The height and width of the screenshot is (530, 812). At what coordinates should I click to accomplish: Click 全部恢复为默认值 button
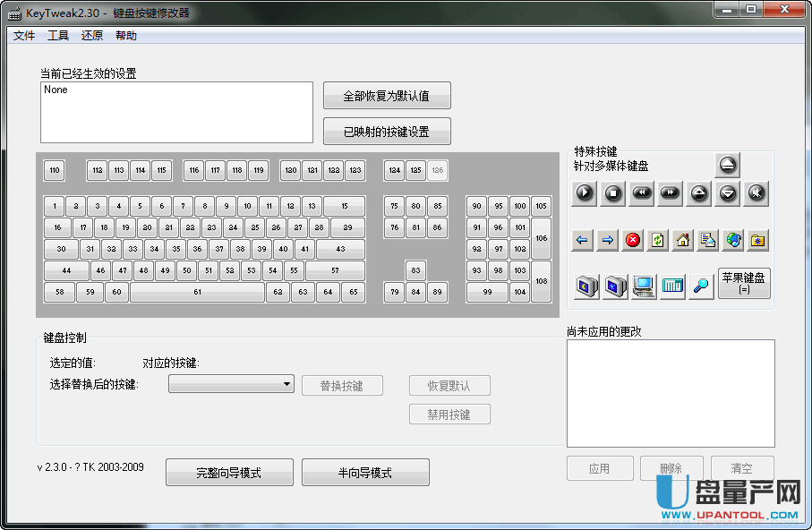387,96
